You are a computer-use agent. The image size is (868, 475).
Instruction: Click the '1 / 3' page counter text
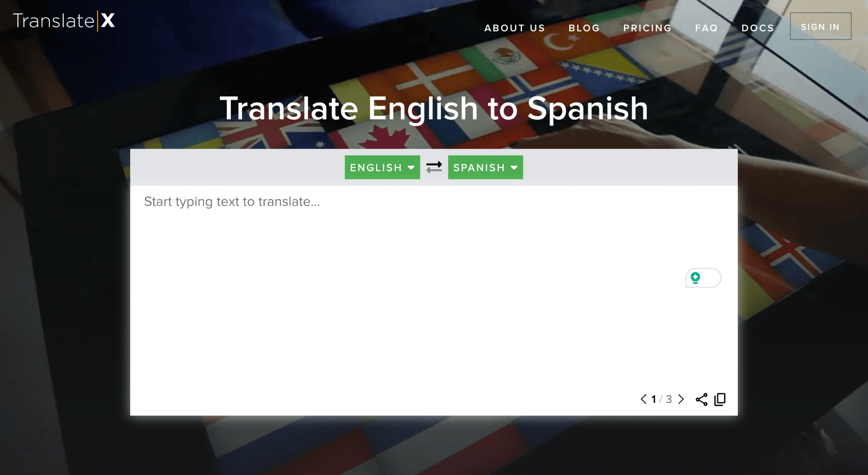coord(662,399)
